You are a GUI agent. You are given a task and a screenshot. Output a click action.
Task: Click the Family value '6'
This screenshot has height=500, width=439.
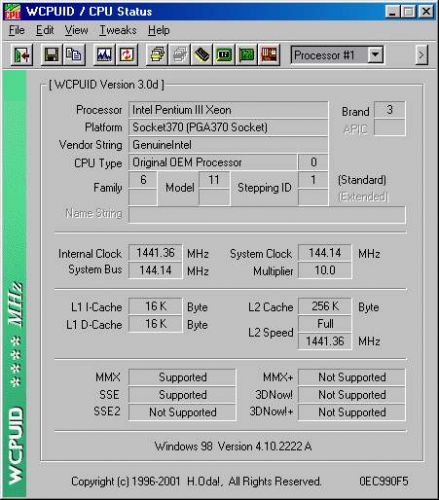(143, 180)
